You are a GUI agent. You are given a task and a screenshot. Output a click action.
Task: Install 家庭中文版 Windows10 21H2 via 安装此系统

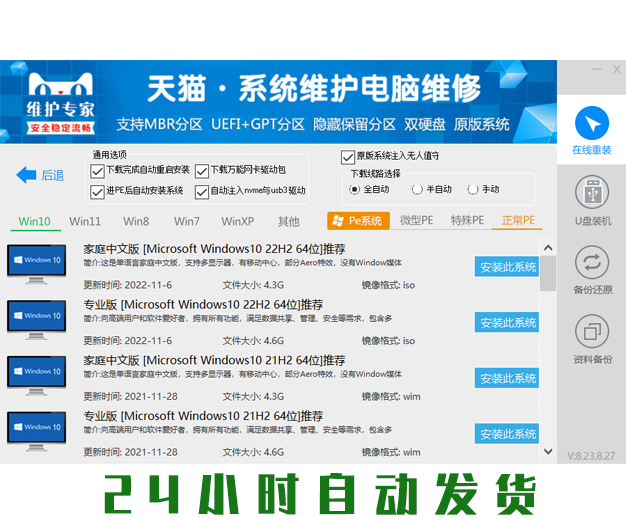pos(507,378)
